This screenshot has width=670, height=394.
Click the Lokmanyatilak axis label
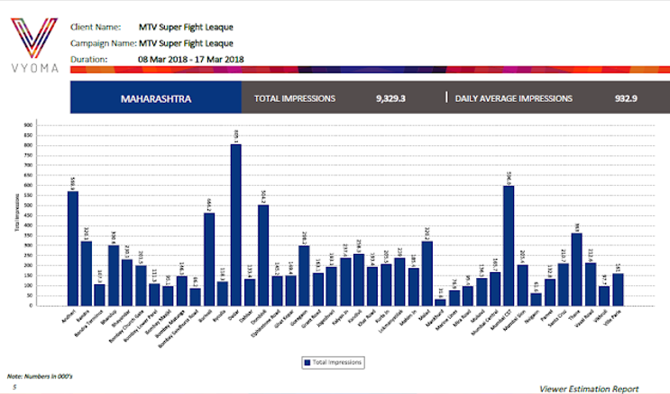pos(390,321)
